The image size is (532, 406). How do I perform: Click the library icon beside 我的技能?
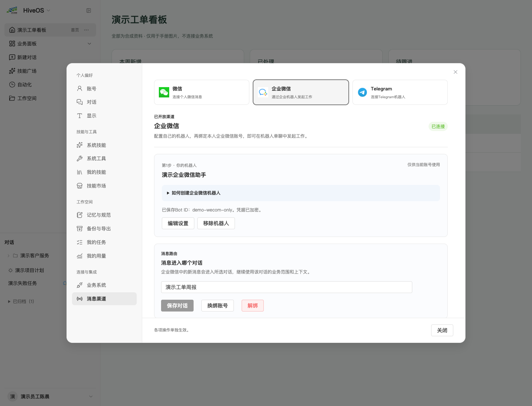[79, 172]
